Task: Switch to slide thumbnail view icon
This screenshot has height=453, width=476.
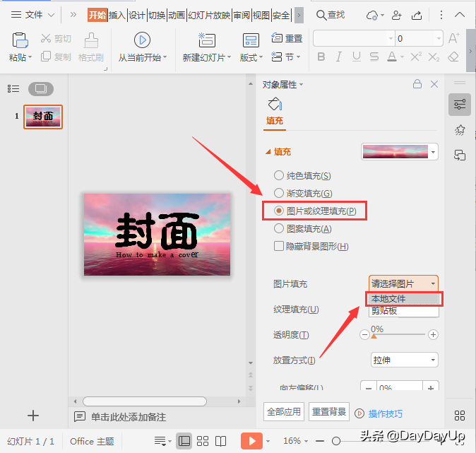Action: [41, 89]
